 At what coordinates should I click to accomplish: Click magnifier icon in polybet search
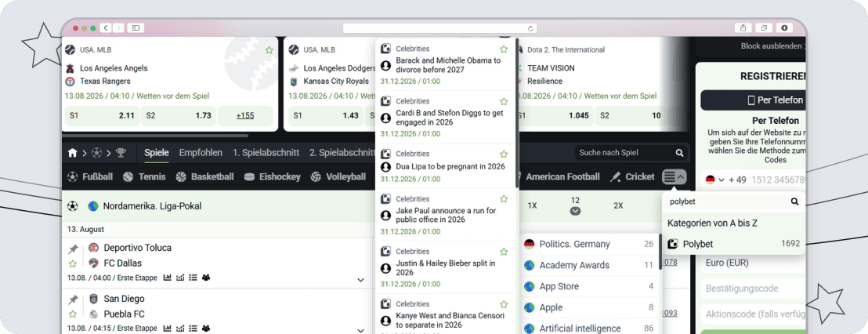coord(795,201)
